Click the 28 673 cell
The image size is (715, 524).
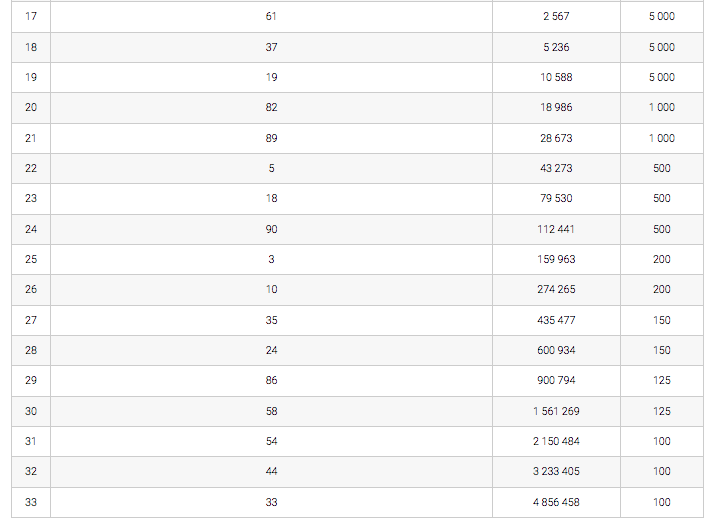pyautogui.click(x=556, y=138)
